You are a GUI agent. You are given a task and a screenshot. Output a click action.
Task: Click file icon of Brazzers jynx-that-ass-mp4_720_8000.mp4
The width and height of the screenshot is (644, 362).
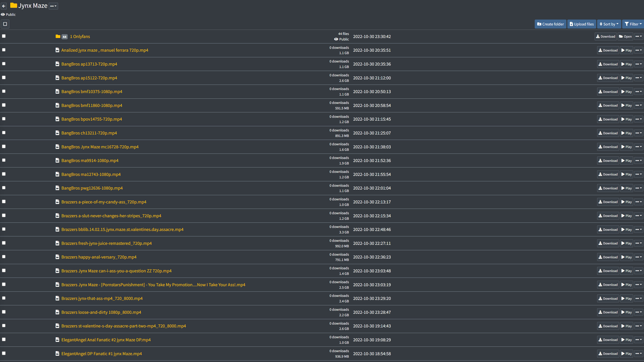tap(57, 298)
